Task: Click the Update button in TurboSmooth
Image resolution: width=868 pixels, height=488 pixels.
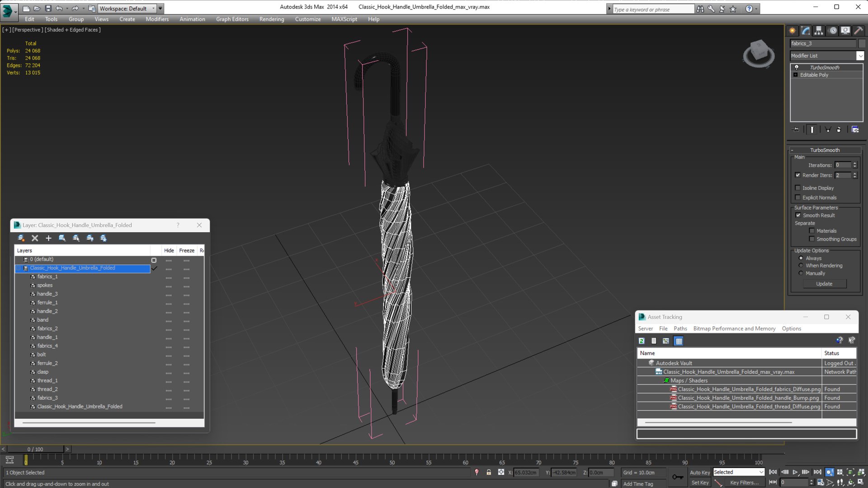Action: [824, 284]
